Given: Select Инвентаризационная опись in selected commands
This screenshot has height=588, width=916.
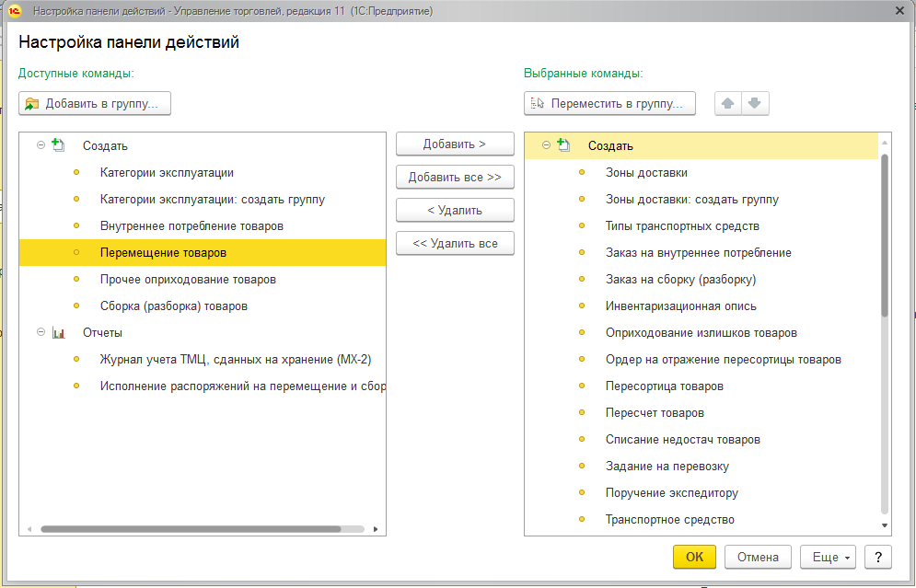Looking at the screenshot, I should tap(680, 306).
